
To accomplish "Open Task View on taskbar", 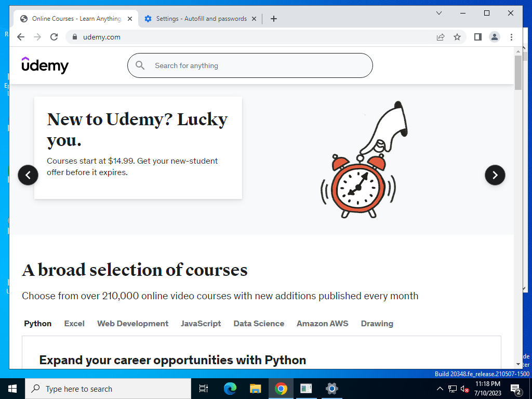I will coord(204,389).
